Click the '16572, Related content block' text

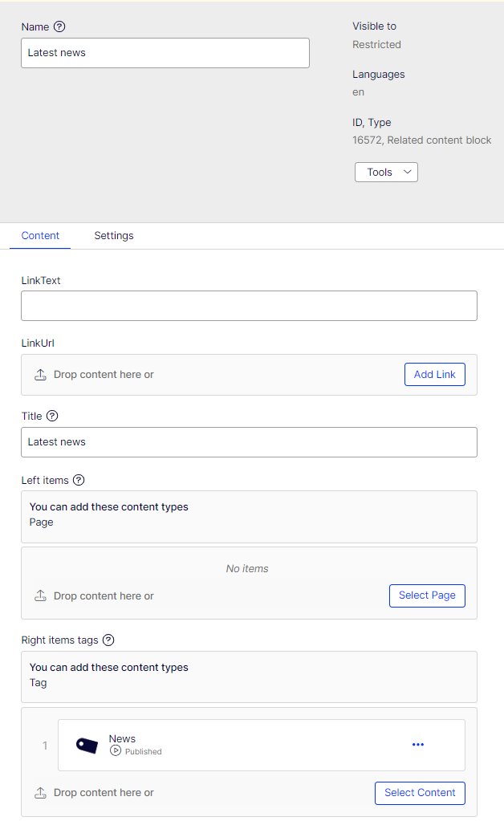[422, 140]
